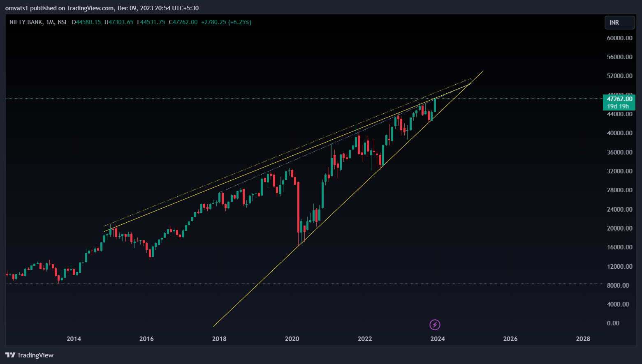
Task: Click the 36000.00 price axis label
Action: click(619, 152)
